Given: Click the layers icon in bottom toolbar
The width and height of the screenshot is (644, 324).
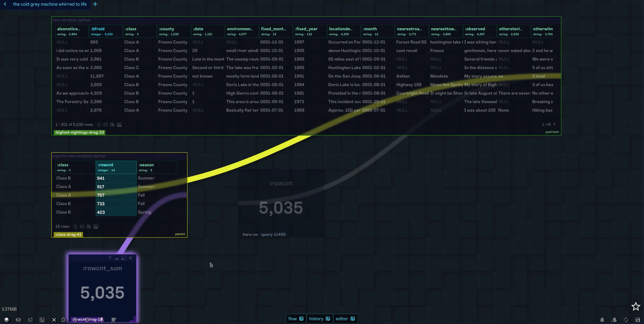Looking at the screenshot, I should 6,320.
